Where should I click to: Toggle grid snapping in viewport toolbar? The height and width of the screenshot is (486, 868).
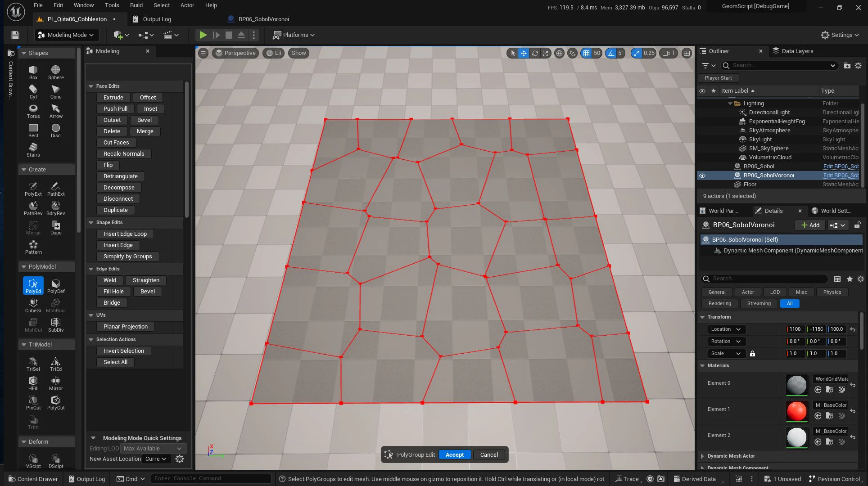click(586, 53)
